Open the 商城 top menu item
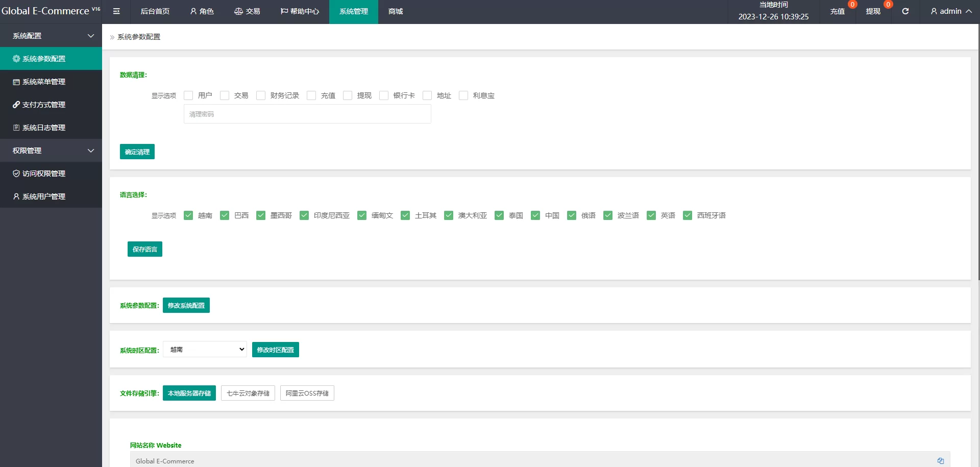This screenshot has width=980, height=467. pyautogui.click(x=396, y=11)
